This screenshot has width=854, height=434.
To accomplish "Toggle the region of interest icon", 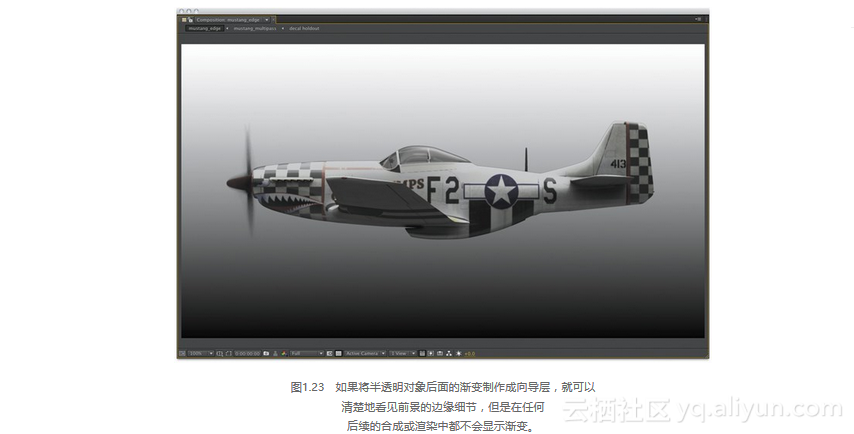I will [330, 353].
